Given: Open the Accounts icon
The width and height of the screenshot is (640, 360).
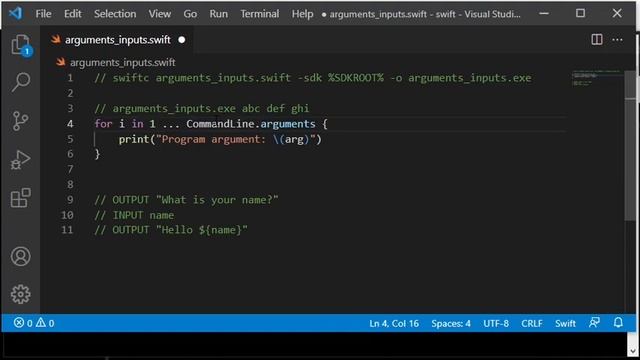Looking at the screenshot, I should point(20,257).
